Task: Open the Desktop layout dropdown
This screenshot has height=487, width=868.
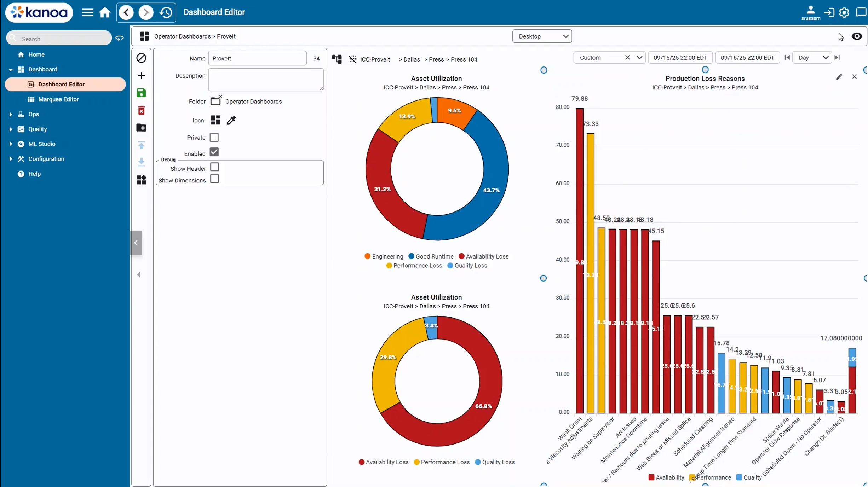Action: (542, 36)
